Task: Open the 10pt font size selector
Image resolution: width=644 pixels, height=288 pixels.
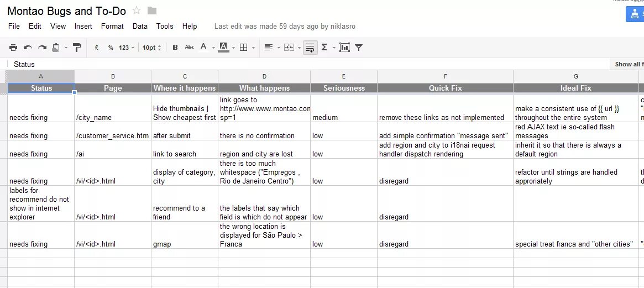Action: [x=151, y=48]
